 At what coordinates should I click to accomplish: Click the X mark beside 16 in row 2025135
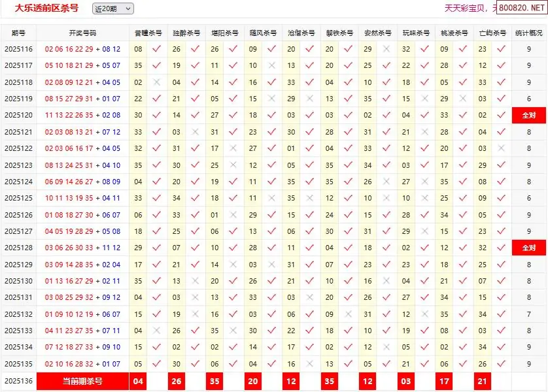310,364
